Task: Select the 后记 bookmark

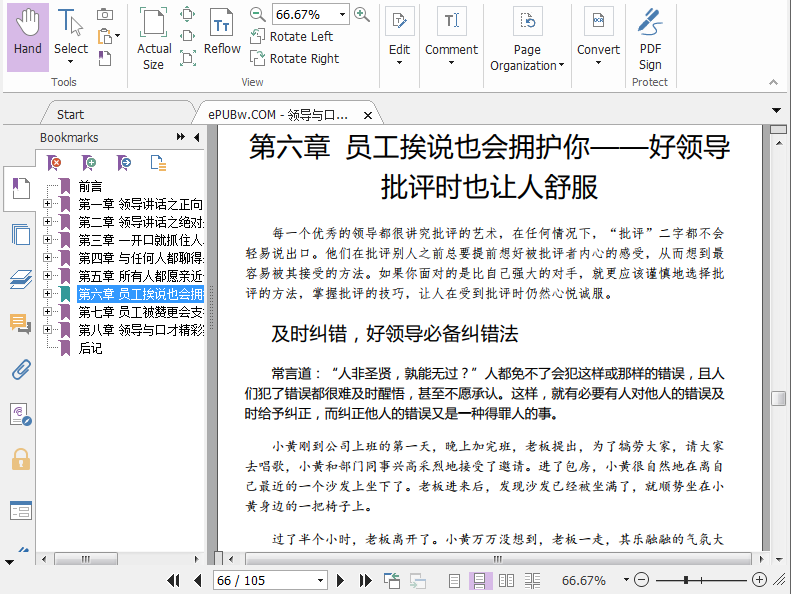Action: 90,348
